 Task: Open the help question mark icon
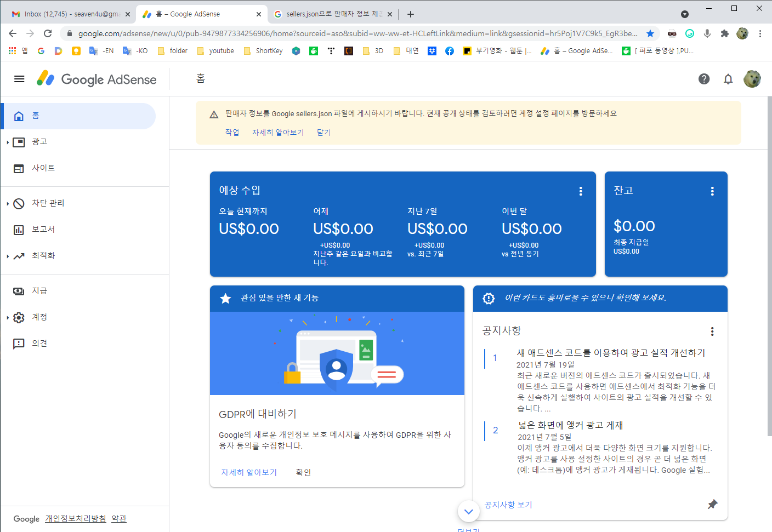pos(704,79)
